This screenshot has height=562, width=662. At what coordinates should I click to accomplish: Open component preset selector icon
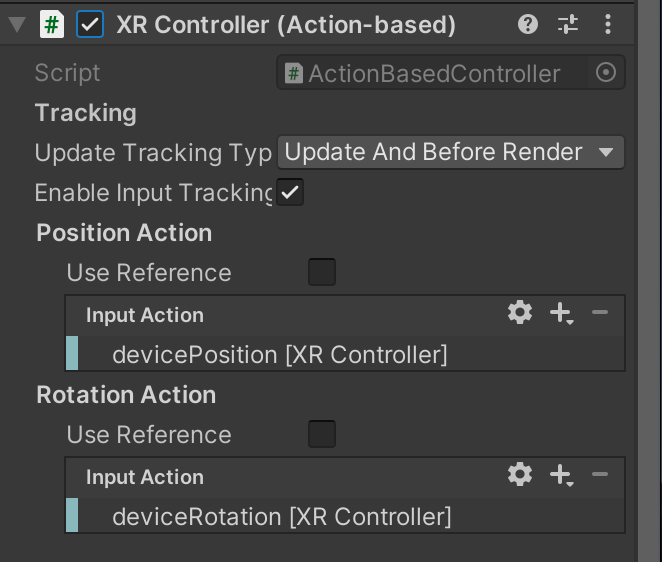click(x=568, y=24)
